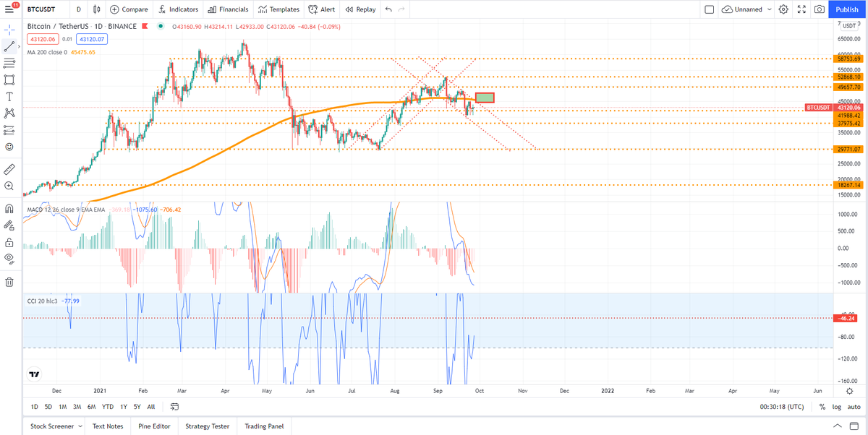The width and height of the screenshot is (868, 435).
Task: Set date range to All
Action: (x=151, y=407)
